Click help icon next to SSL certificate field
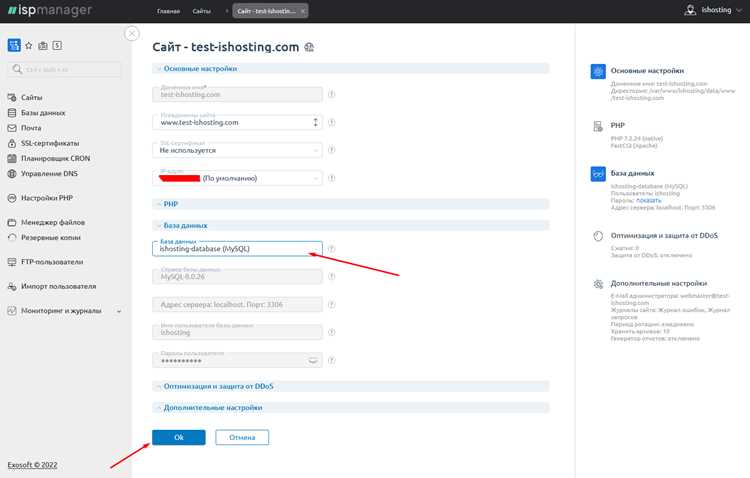This screenshot has width=750, height=478. [x=331, y=150]
